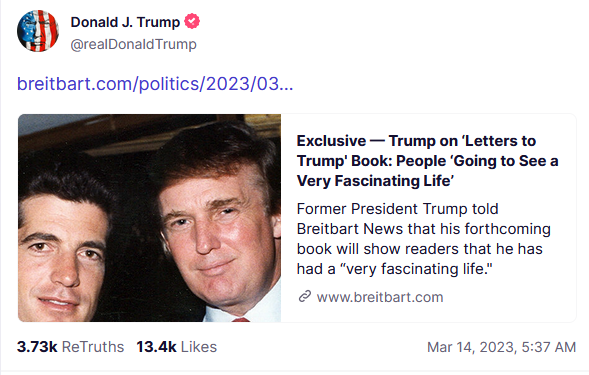This screenshot has width=589, height=375.
Task: Follow the breitbart.com/politics/2023/03... link
Action: click(155, 83)
